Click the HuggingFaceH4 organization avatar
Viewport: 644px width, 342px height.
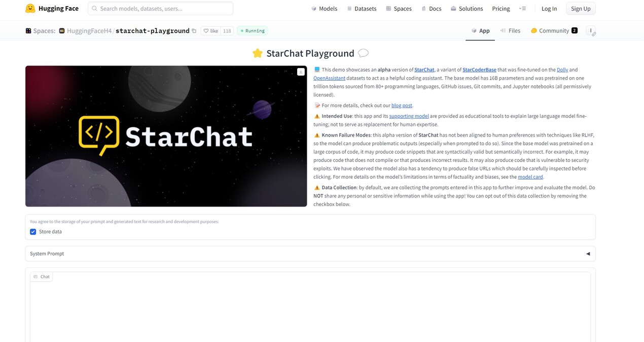click(61, 30)
